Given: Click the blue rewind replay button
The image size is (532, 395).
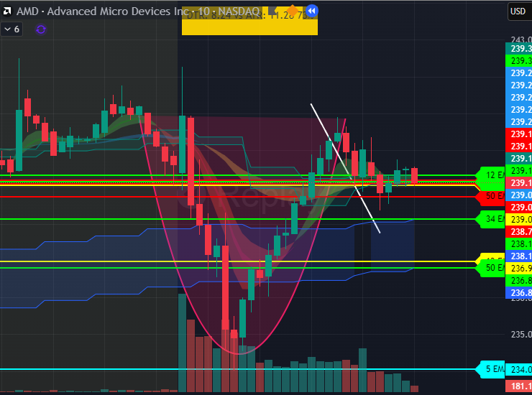Looking at the screenshot, I should 312,11.
